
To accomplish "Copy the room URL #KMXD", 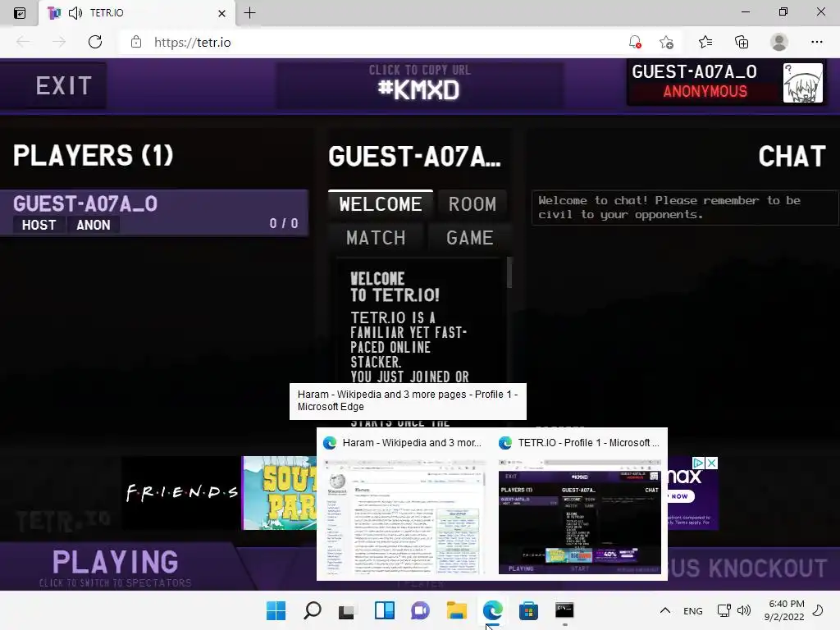I will (419, 84).
